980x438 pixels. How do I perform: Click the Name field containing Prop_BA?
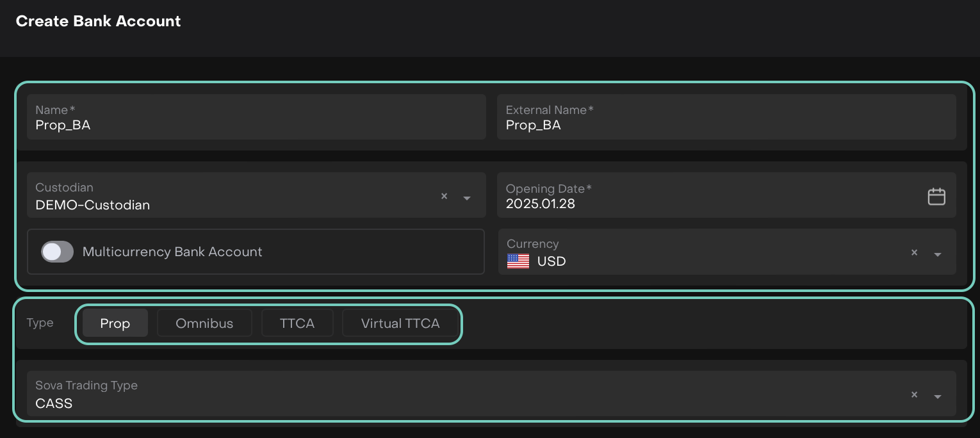click(256, 125)
